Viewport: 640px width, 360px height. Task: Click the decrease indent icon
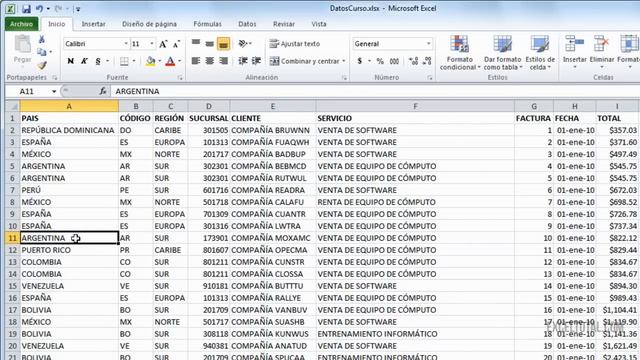click(243, 61)
